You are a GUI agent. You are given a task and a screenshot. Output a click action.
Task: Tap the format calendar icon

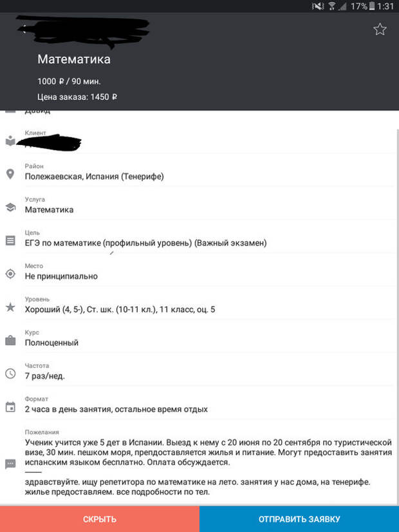[10, 407]
